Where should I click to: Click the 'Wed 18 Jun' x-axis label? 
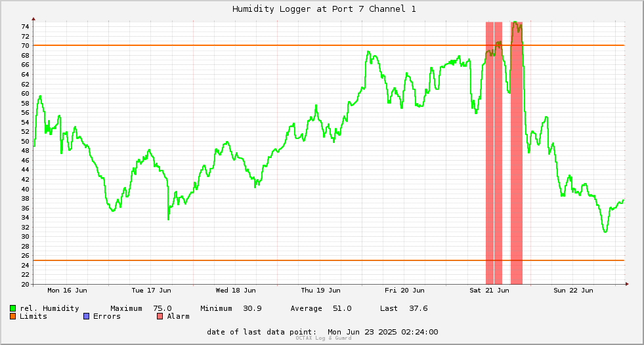236,291
